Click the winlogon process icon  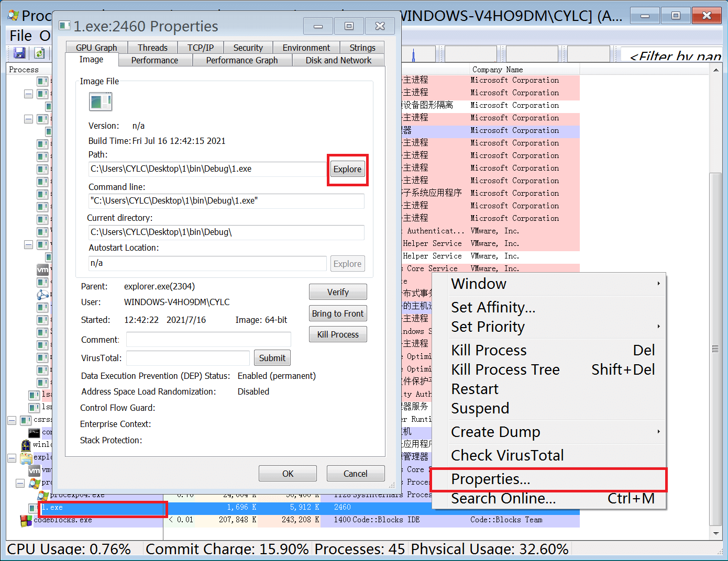point(26,445)
